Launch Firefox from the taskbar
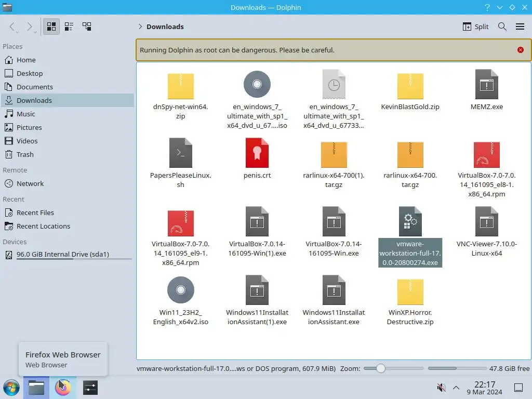 point(63,388)
